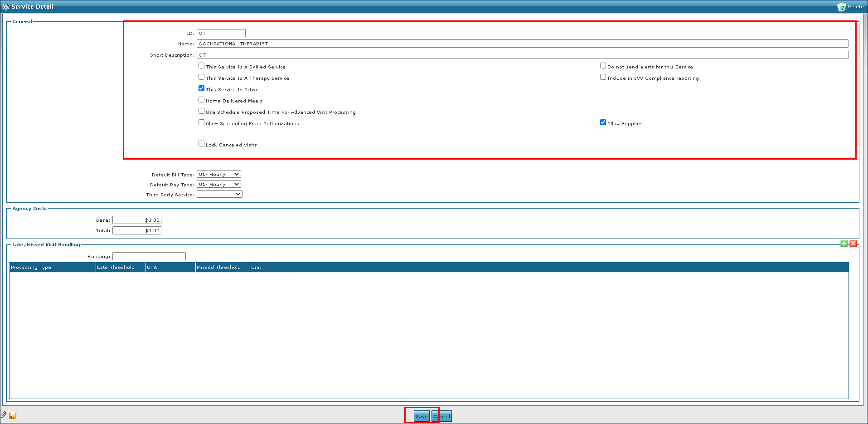868x424 pixels.
Task: Tick the Lock Canceled Visits checkbox
Action: 201,144
